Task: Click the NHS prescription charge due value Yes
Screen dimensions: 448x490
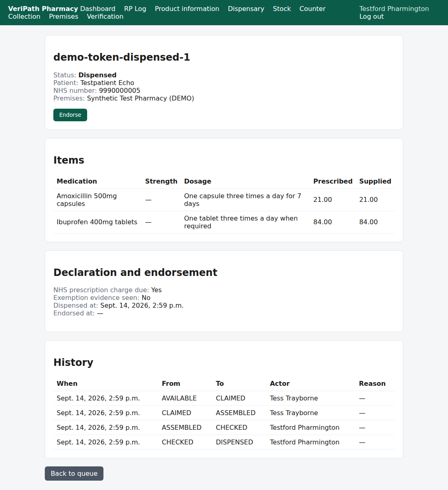Action: (x=156, y=290)
